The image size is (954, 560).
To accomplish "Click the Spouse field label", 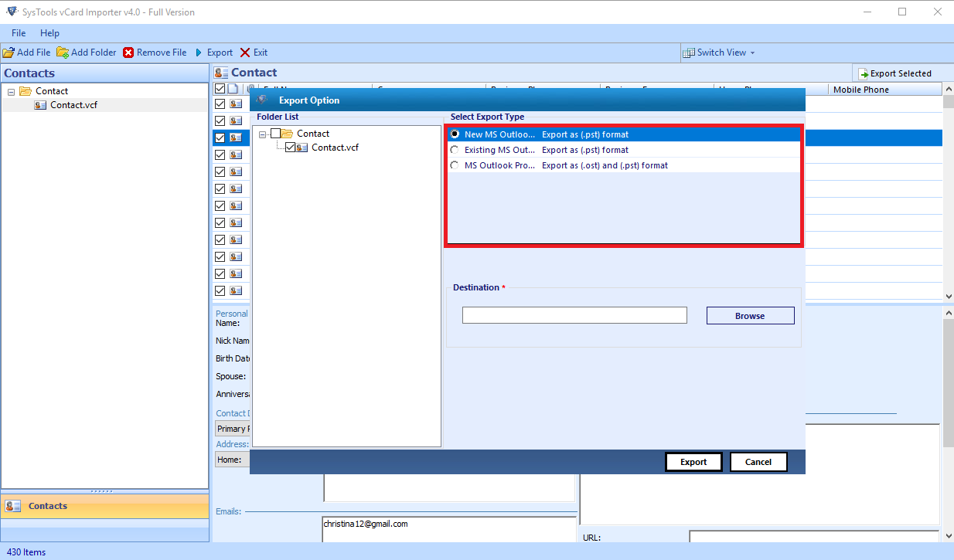I will 230,376.
